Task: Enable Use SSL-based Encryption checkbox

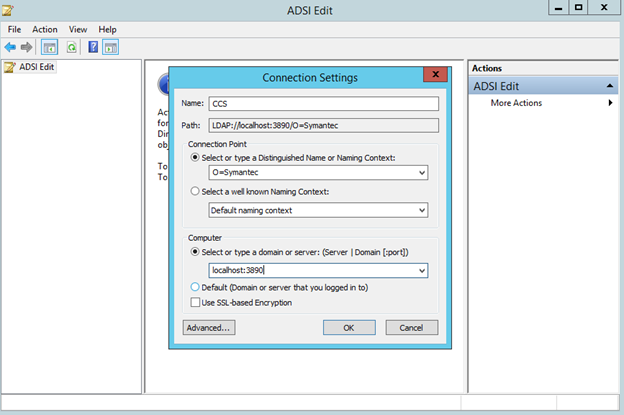Action: (195, 302)
